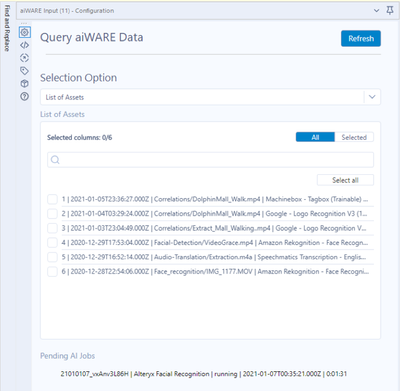Click the Navigation target icon in sidebar

[24, 58]
